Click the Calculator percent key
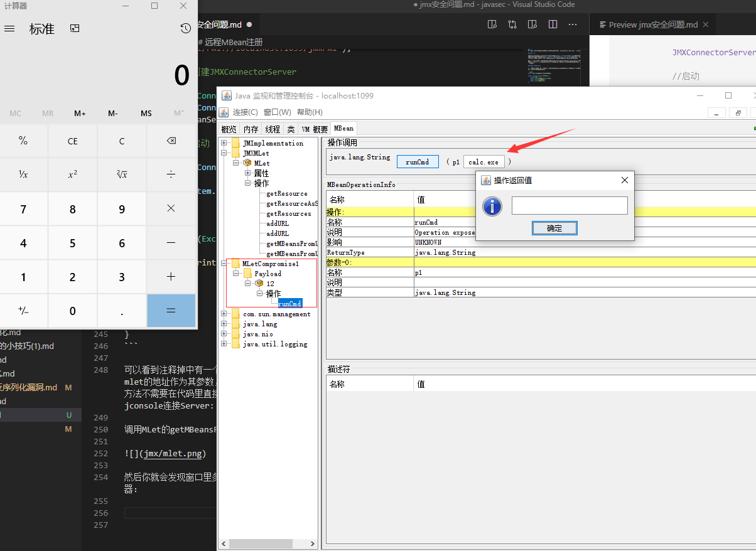Image resolution: width=756 pixels, height=551 pixels. [x=23, y=141]
